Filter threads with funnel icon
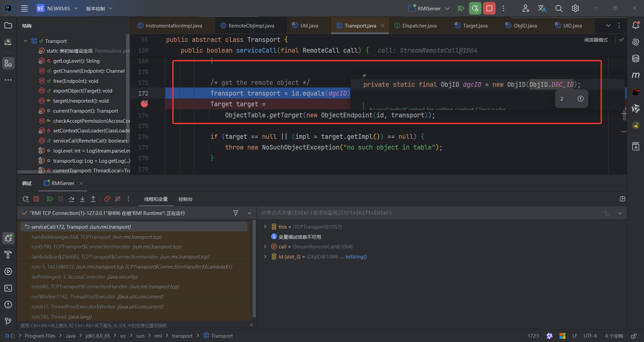Viewport: 644px width, 342px height. click(236, 213)
